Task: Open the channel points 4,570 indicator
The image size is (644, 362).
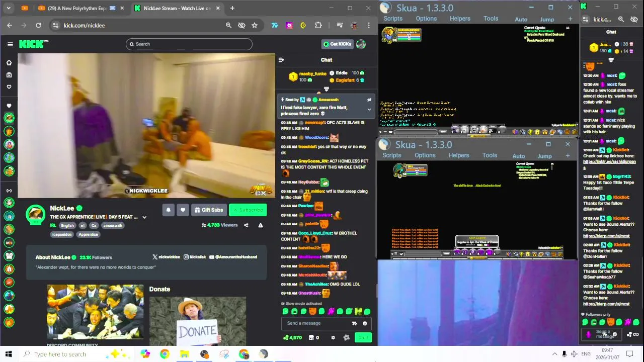Action: coord(292,338)
